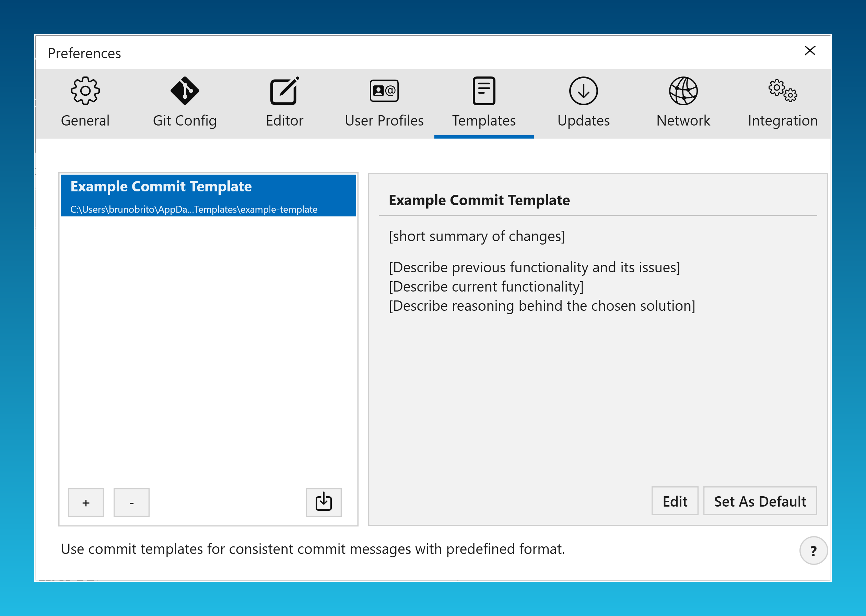Close the Preferences dialog

[x=810, y=51]
